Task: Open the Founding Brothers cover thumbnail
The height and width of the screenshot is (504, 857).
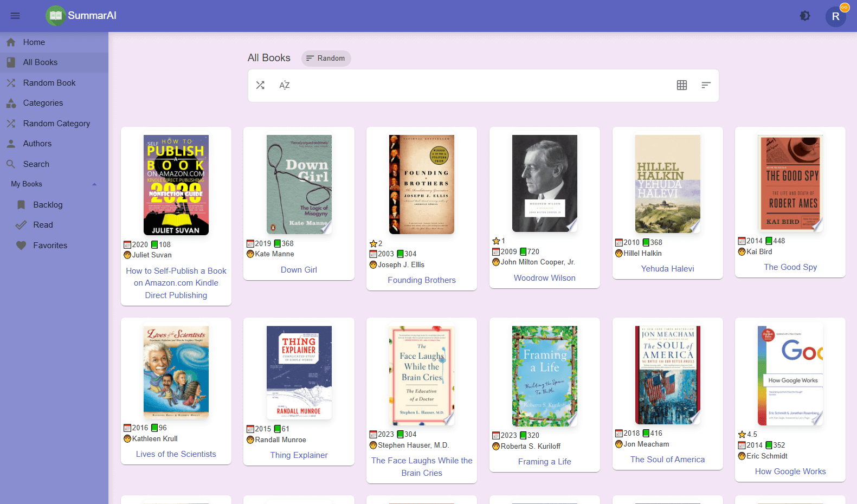Action: (422, 184)
